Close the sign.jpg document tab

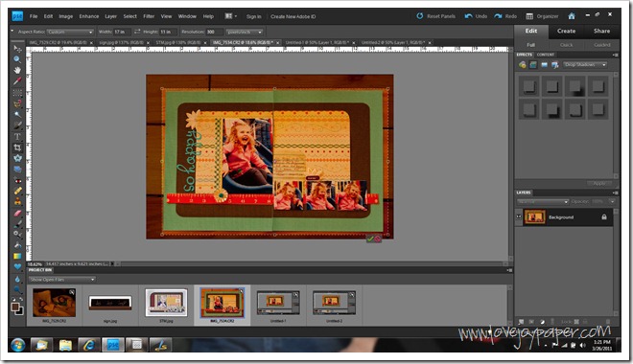pos(148,43)
